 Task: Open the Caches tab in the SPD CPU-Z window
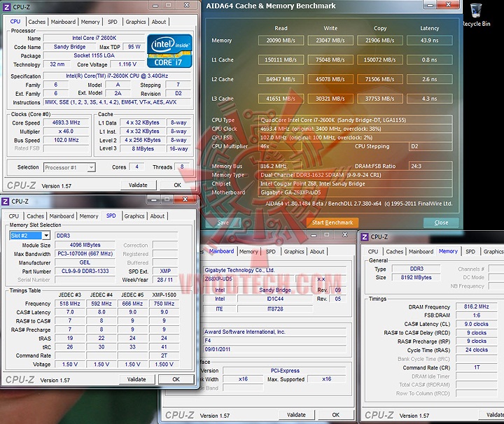pyautogui.click(x=35, y=216)
